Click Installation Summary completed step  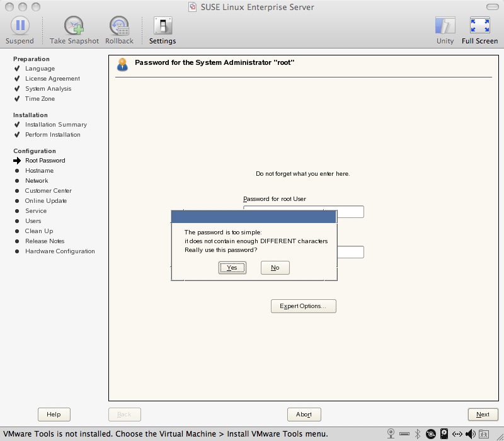pos(56,125)
